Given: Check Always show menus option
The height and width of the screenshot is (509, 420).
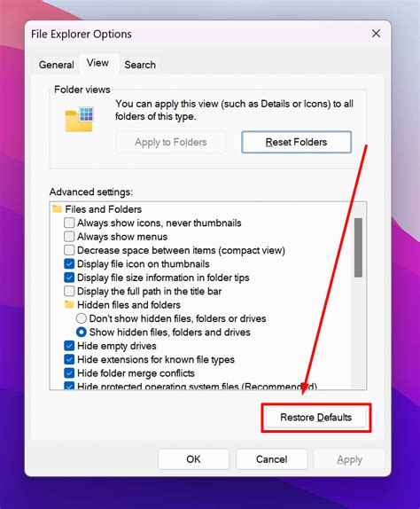Looking at the screenshot, I should (69, 236).
